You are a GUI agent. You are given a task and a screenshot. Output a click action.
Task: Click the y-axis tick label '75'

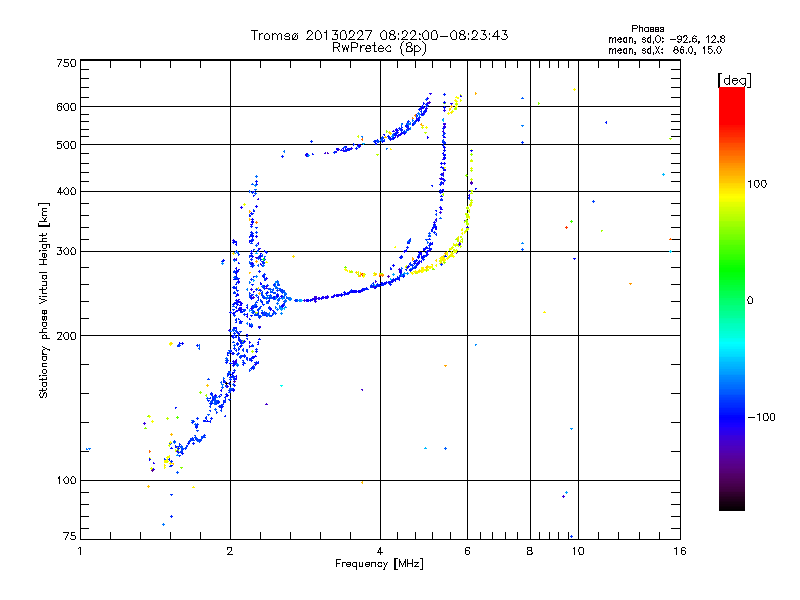tap(70, 536)
